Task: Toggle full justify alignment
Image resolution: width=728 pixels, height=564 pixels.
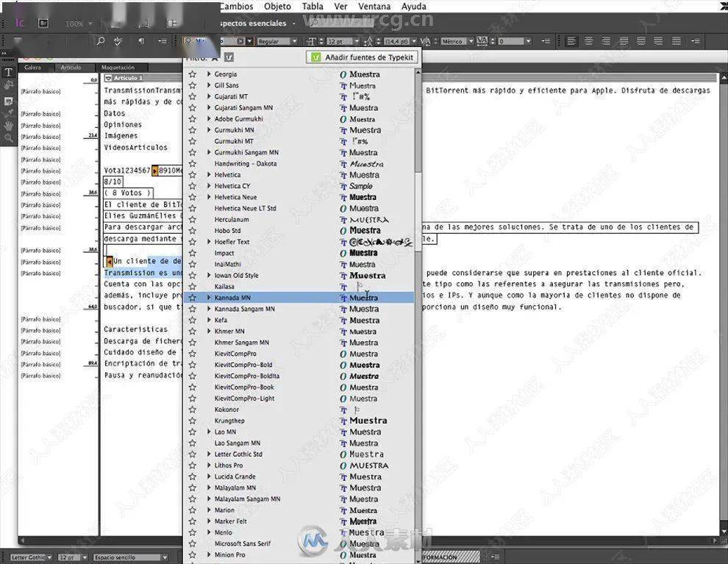Action: click(x=676, y=41)
